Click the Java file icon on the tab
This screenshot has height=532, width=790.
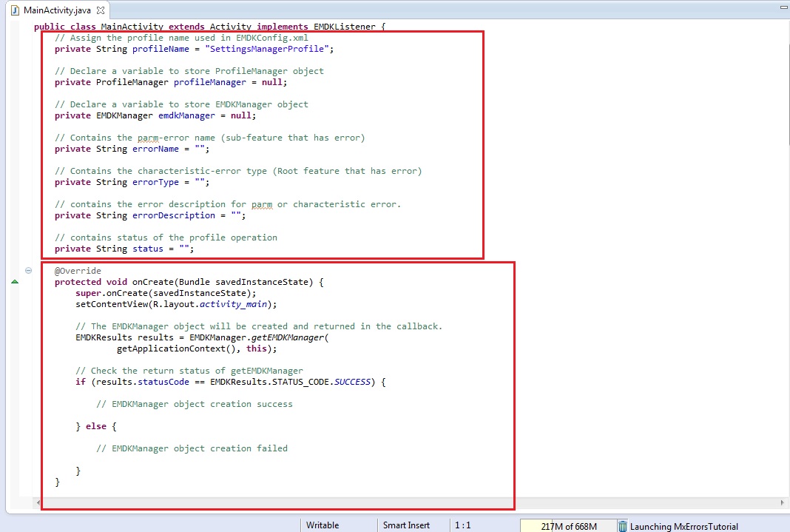(x=14, y=10)
